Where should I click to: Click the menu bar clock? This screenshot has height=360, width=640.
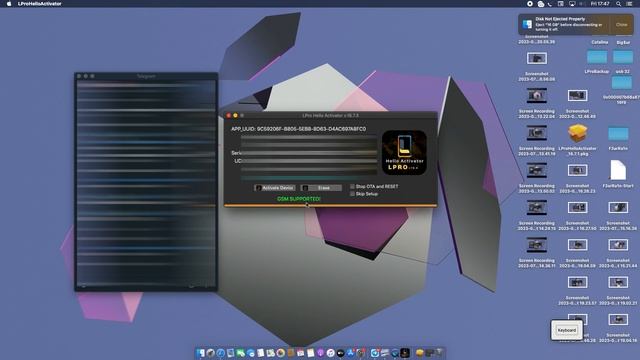pos(600,4)
